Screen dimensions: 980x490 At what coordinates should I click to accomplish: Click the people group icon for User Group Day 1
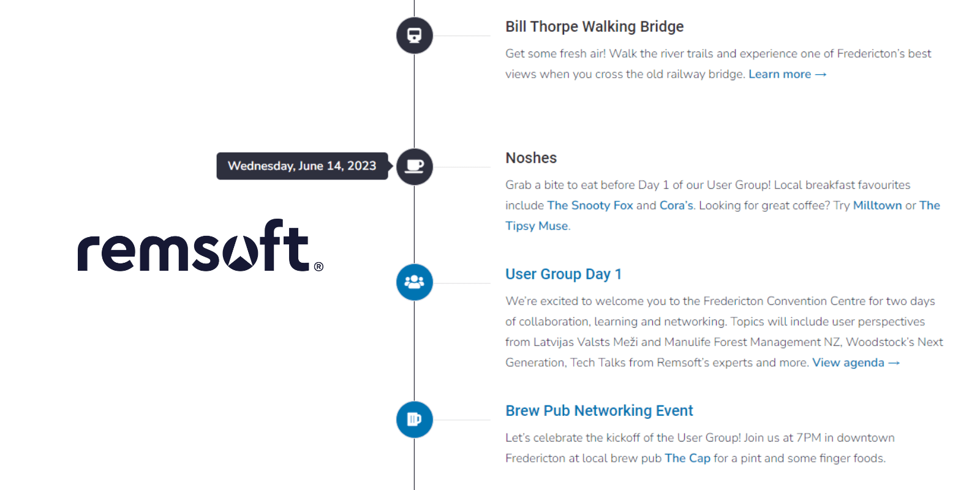coord(415,282)
